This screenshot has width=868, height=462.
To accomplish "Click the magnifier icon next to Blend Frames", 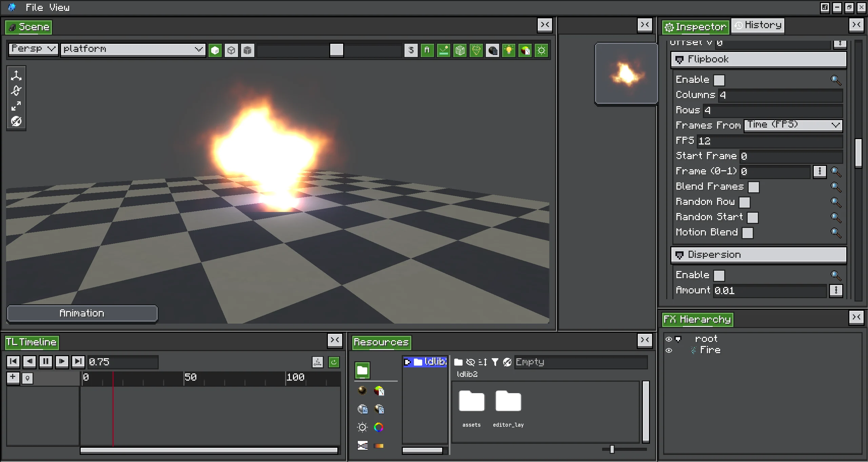I will pyautogui.click(x=836, y=187).
